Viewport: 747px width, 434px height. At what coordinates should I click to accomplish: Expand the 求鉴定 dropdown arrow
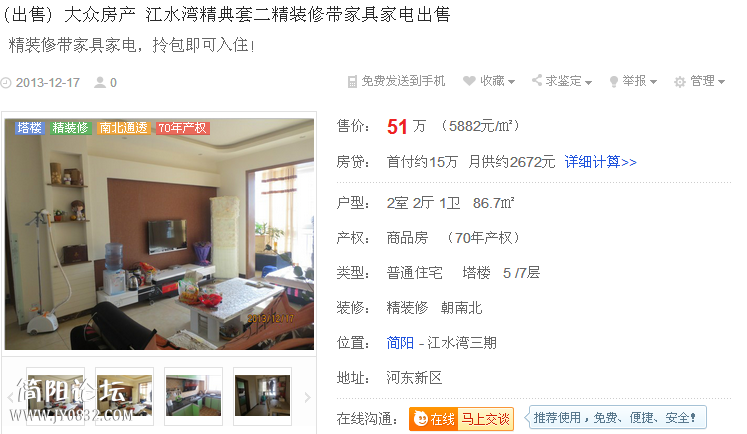click(x=588, y=82)
